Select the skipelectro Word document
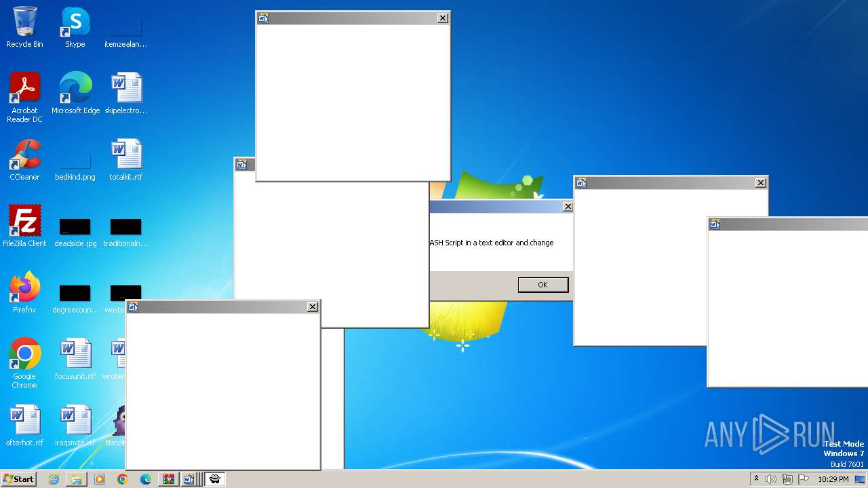Viewport: 868px width, 488px height. (126, 94)
